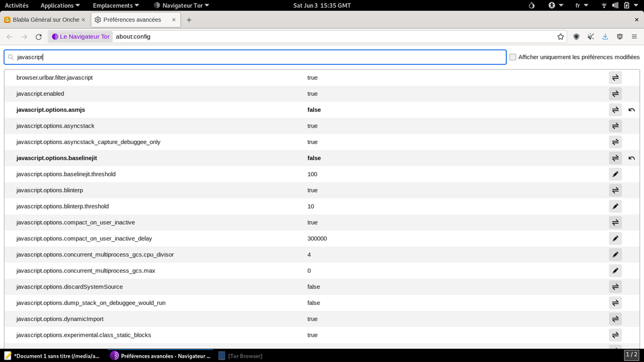Viewport: 644px width, 362px height.
Task: Reset javascript.options.baselinejit with the undo arrow
Action: tap(631, 158)
